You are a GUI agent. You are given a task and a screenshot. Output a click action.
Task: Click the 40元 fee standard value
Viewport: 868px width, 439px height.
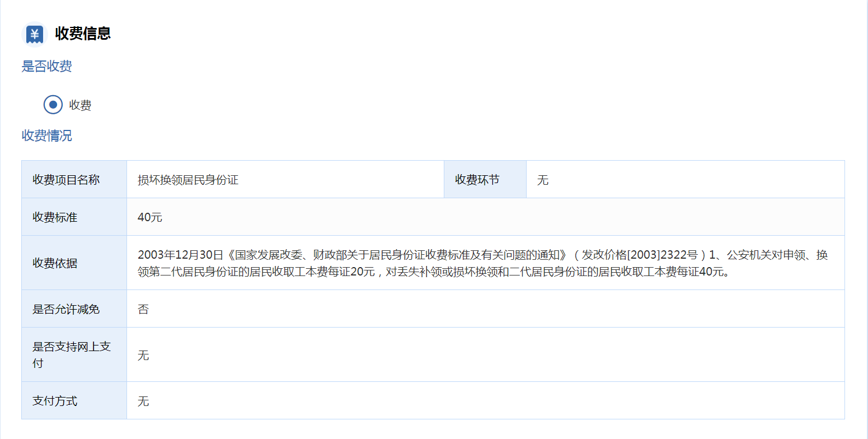149,217
